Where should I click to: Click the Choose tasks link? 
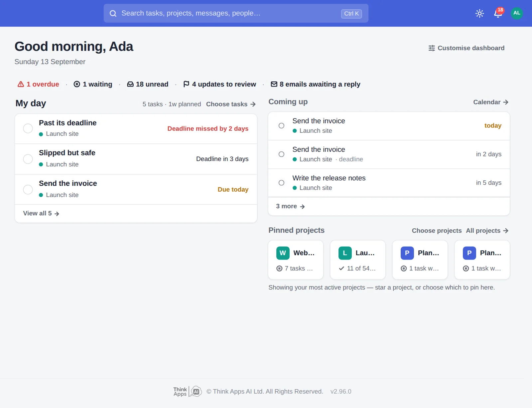coord(231,104)
